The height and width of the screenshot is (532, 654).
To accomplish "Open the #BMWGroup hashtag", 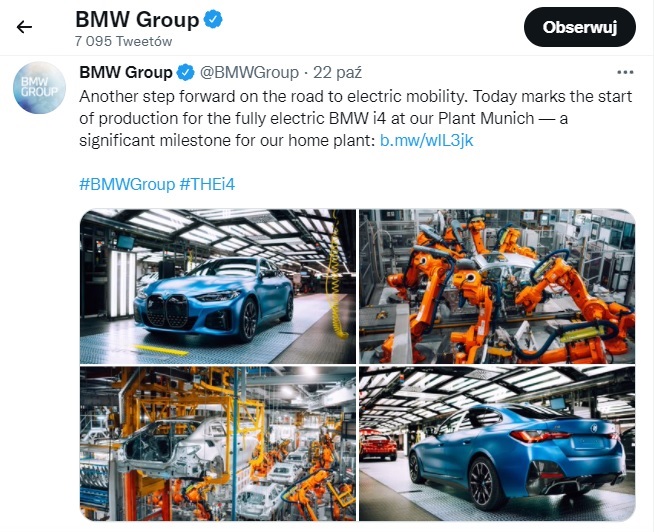I will [127, 184].
